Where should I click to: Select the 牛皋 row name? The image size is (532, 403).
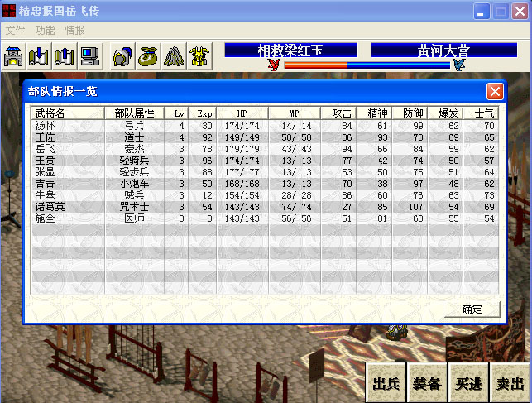tap(46, 195)
